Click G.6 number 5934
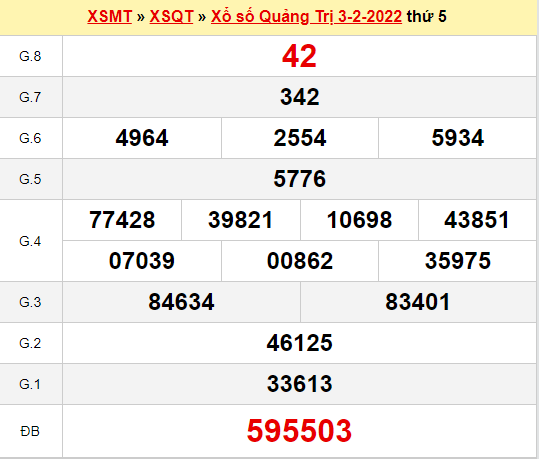The height and width of the screenshot is (459, 539). coord(458,138)
